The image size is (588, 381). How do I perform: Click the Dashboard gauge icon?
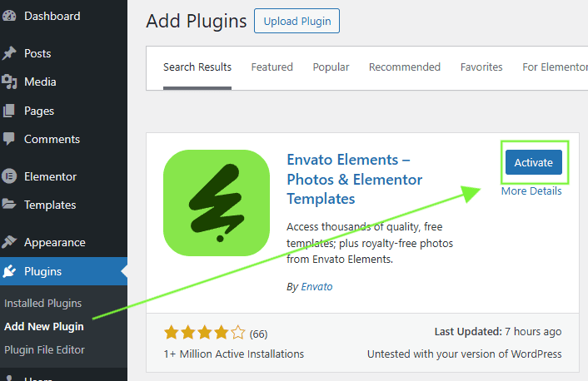pyautogui.click(x=9, y=16)
